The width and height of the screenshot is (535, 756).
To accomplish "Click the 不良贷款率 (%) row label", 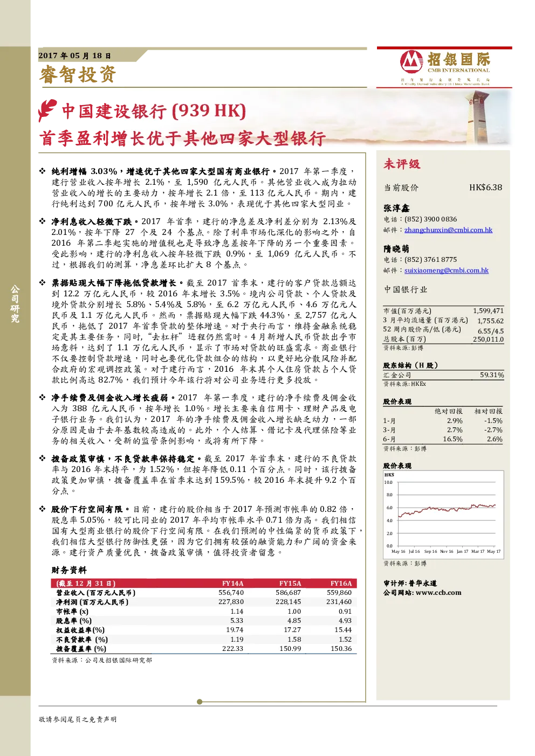I will click(x=82, y=640).
